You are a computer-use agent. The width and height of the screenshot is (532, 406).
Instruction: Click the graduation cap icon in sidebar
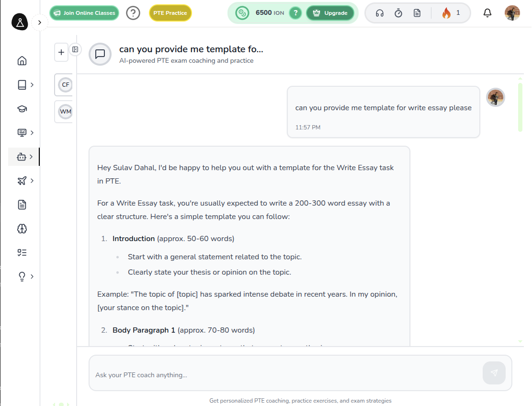22,109
